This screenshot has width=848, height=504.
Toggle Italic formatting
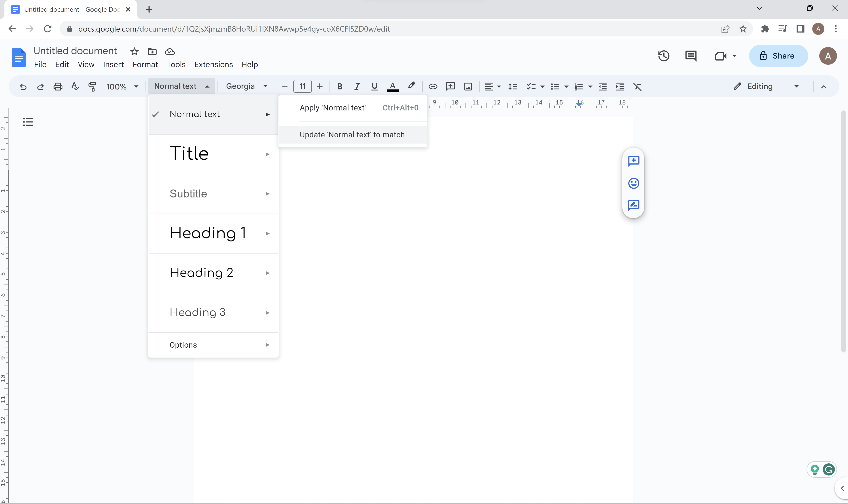click(x=357, y=87)
